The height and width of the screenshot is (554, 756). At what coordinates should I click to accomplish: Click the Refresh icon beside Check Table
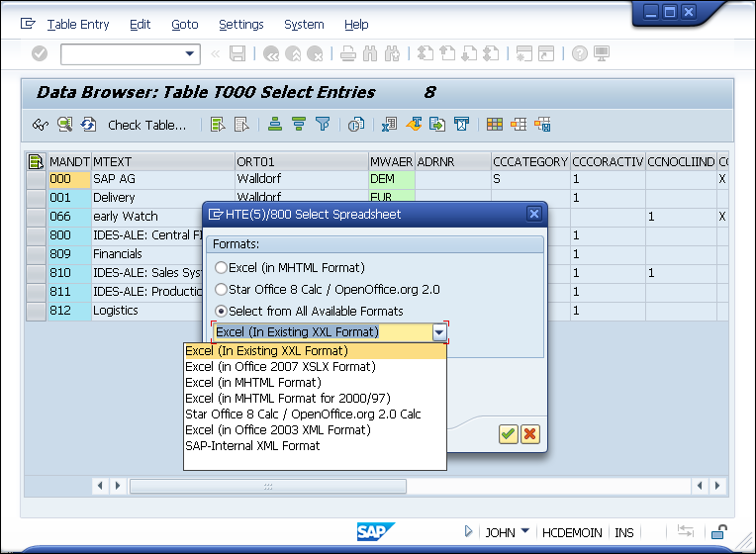(88, 125)
